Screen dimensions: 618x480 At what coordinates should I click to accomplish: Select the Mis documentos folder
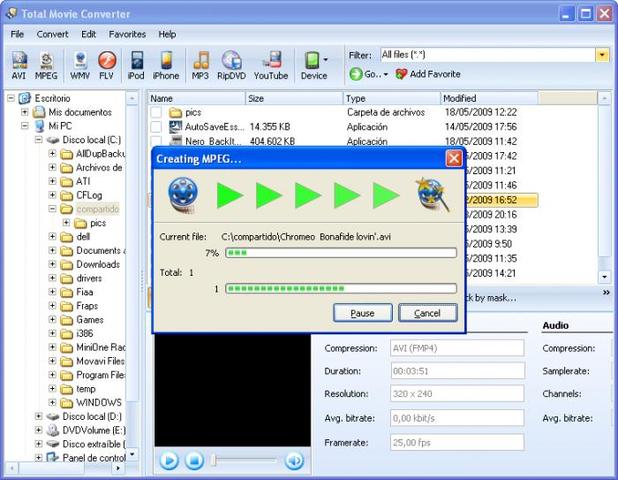(x=80, y=112)
